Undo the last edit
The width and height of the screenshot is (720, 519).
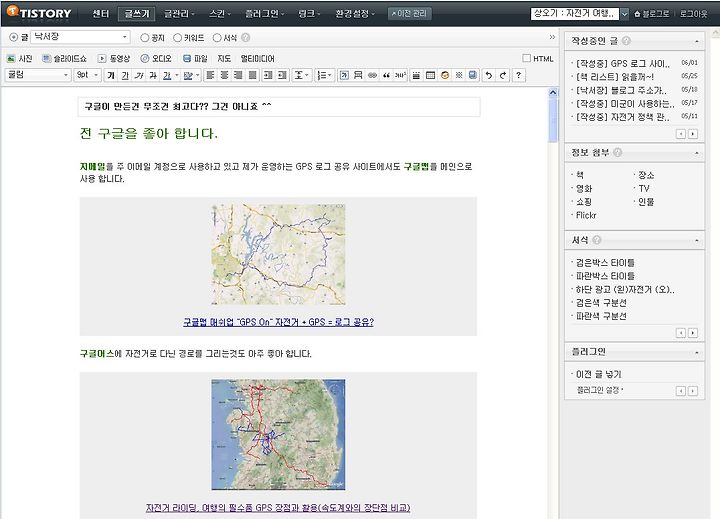point(489,75)
